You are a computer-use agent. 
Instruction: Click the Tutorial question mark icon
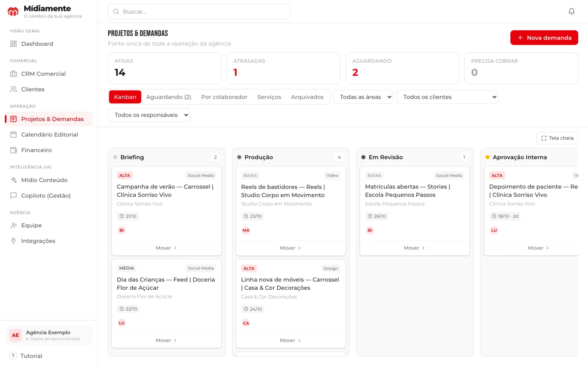click(13, 355)
